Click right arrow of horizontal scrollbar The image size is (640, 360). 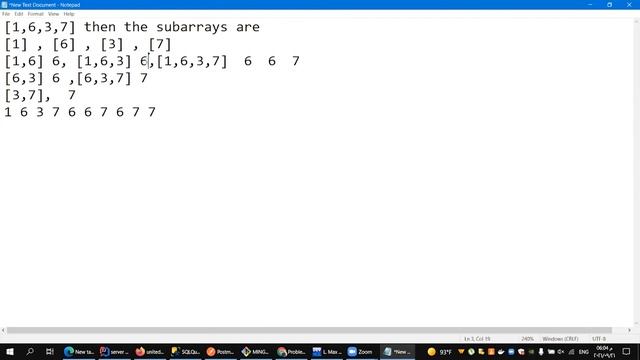tap(629, 330)
